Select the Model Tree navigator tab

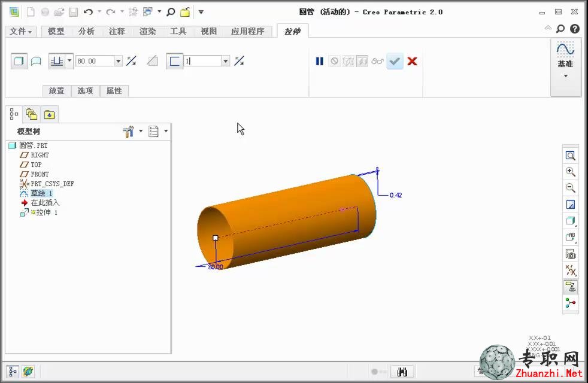tap(14, 114)
